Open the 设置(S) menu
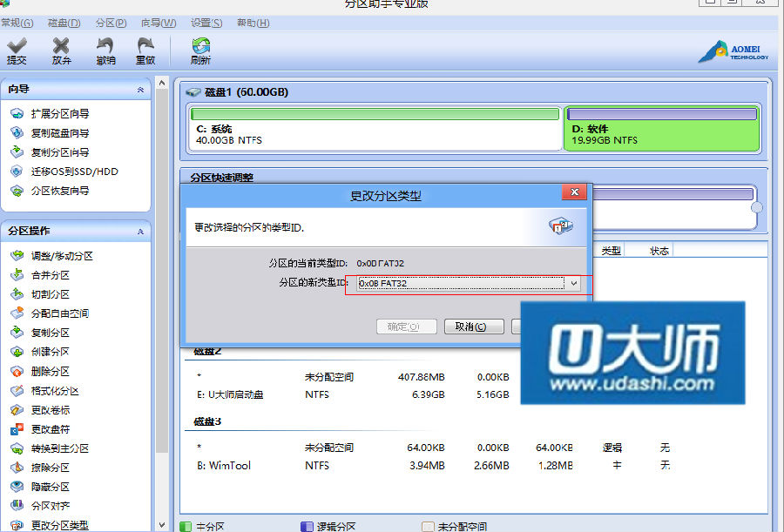The image size is (784, 532). coord(206,23)
